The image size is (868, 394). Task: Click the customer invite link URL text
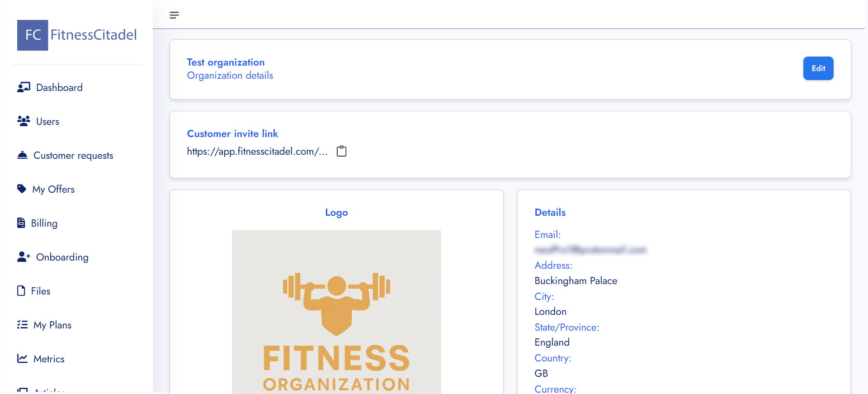click(257, 152)
